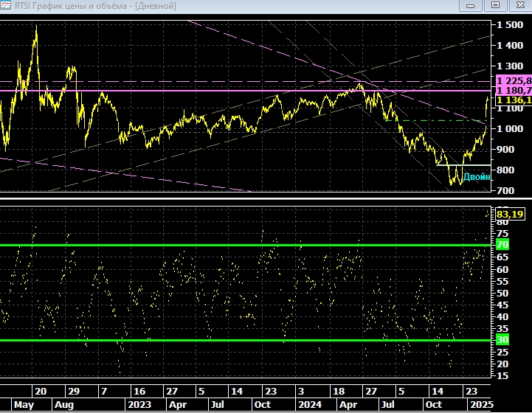Screen dimensions: 532x413
Task: Click the 2025 year label on time axis
Action: pos(480,405)
